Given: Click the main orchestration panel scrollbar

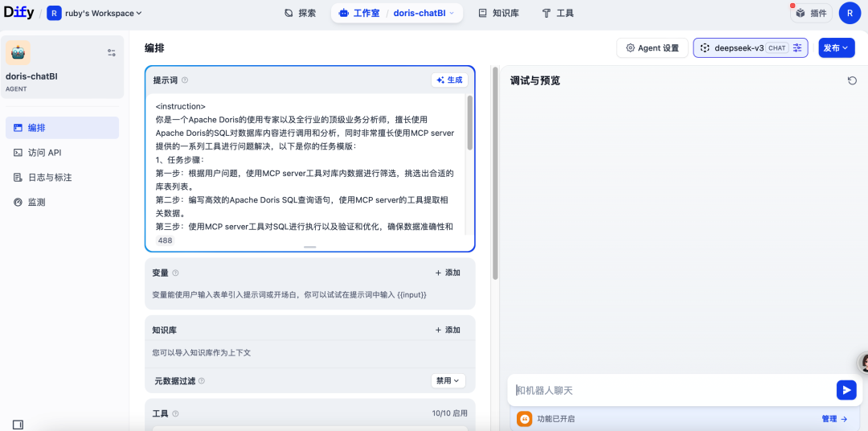Looking at the screenshot, I should 495,173.
